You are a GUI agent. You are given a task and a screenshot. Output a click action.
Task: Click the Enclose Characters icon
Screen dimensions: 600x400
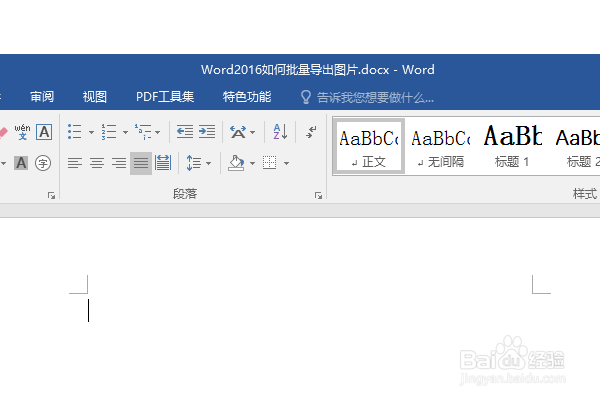tap(43, 163)
